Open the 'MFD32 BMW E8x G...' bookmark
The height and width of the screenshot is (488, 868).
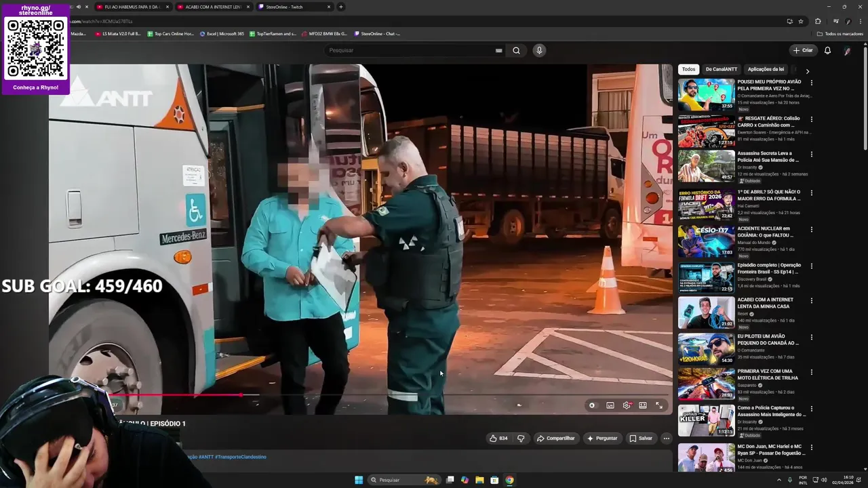324,33
